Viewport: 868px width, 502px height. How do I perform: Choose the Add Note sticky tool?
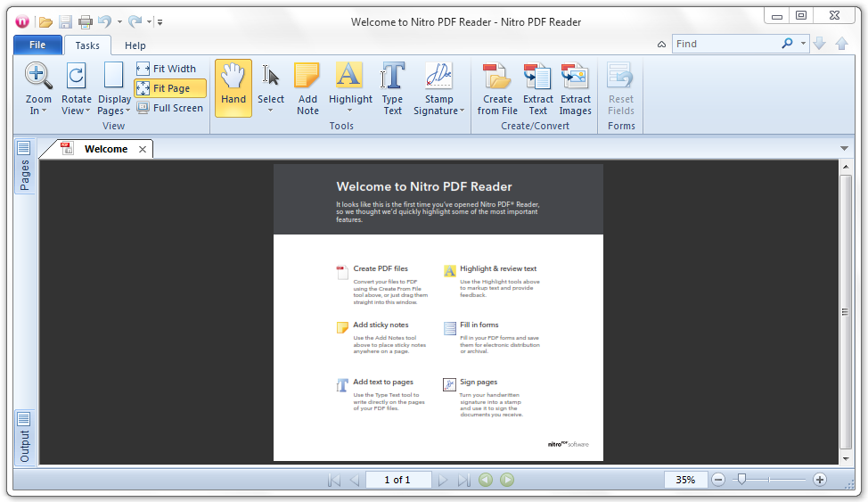(307, 88)
